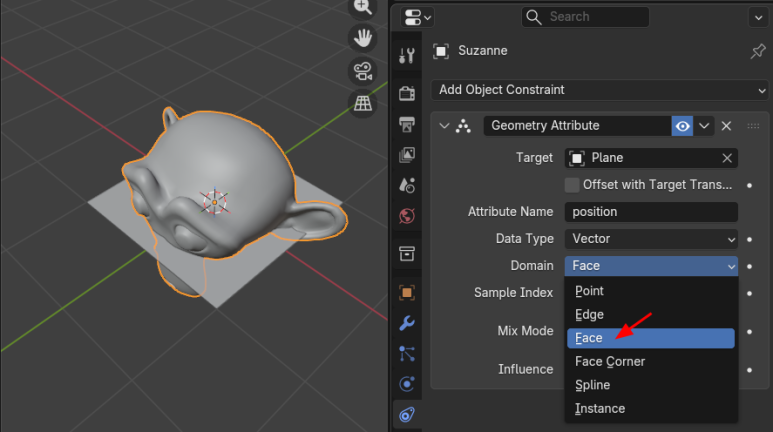Choose Point from the Domain list
773x432 pixels.
point(651,291)
